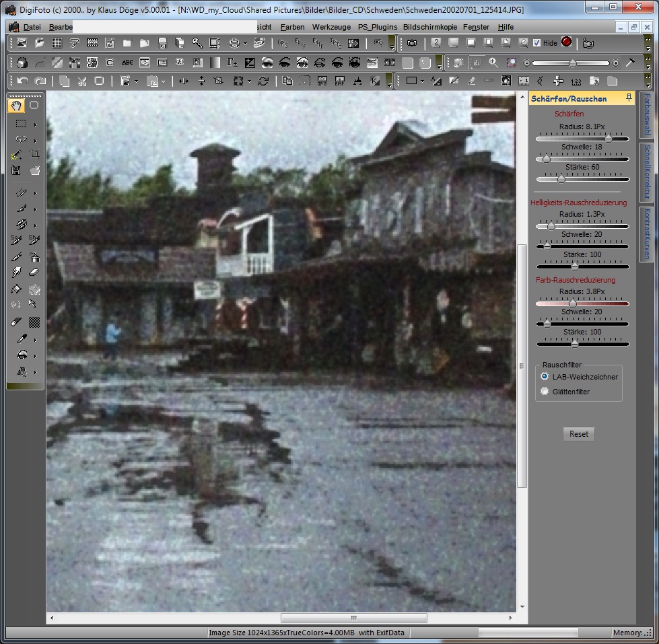Select the Crop tool
Image resolution: width=659 pixels, height=644 pixels.
pos(34,154)
